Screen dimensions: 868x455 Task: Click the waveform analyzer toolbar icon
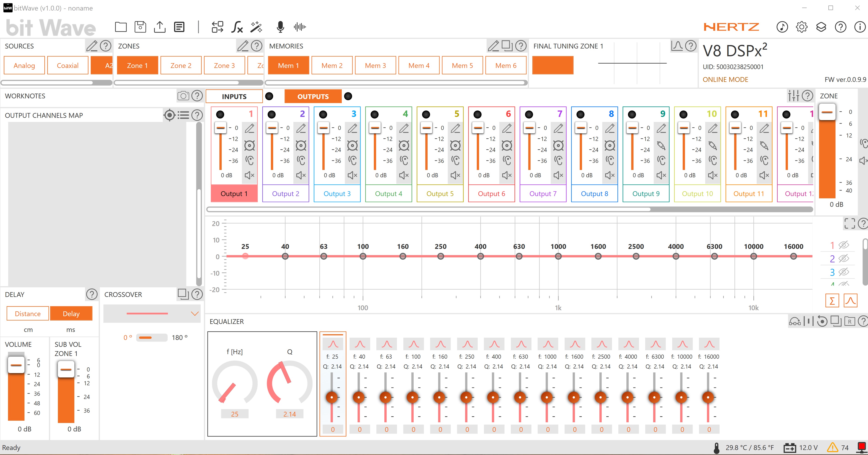[x=299, y=27]
